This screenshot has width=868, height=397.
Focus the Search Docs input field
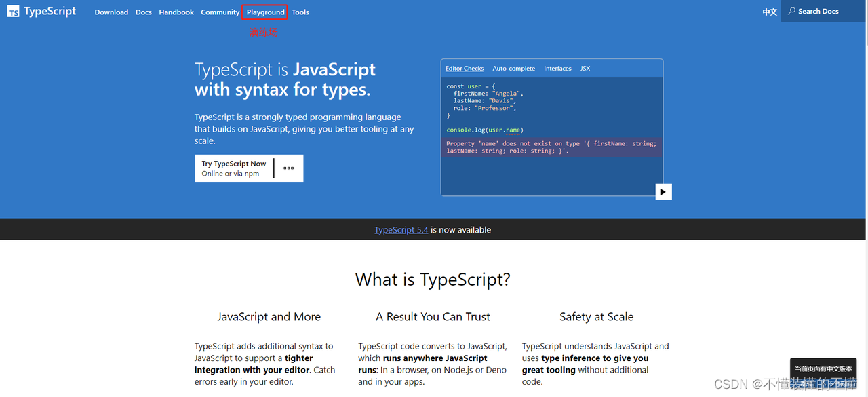click(x=823, y=11)
